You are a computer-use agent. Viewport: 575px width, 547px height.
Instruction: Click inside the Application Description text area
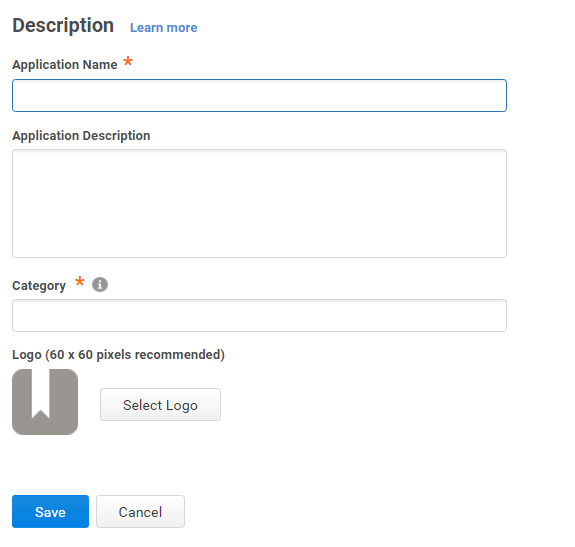[x=259, y=203]
